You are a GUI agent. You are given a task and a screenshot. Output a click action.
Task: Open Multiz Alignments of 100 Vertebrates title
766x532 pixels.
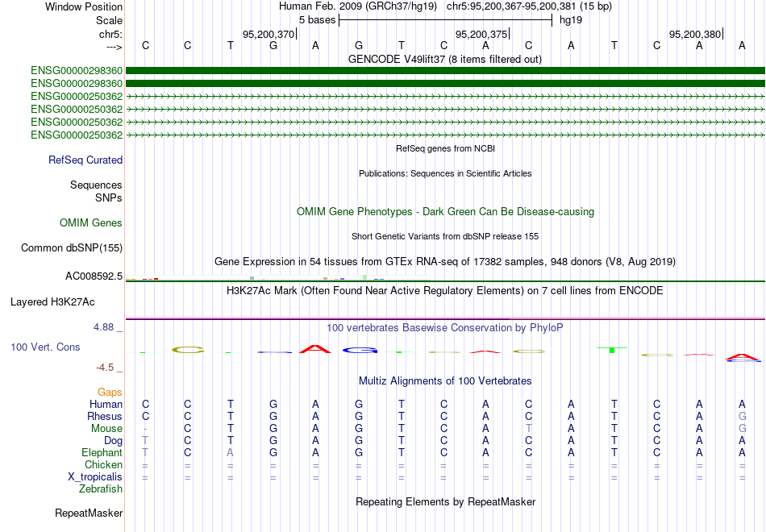(445, 381)
